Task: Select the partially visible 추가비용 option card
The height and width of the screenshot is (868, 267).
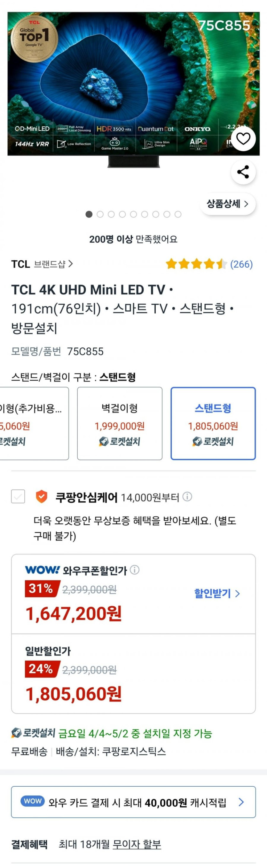Action: tap(34, 423)
